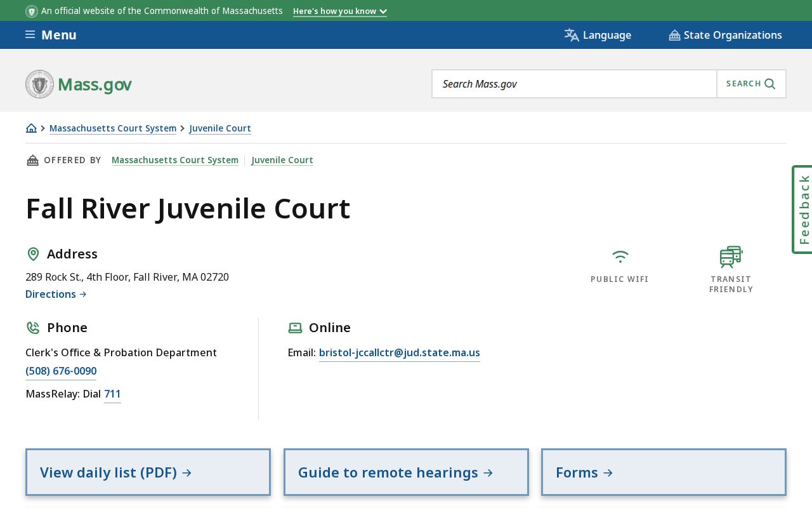812x508 pixels.
Task: Open the View daily list (PDF) button
Action: point(148,472)
